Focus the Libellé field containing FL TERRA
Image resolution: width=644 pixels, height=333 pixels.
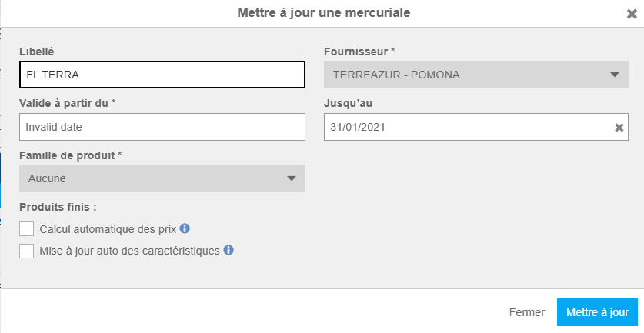pos(162,75)
